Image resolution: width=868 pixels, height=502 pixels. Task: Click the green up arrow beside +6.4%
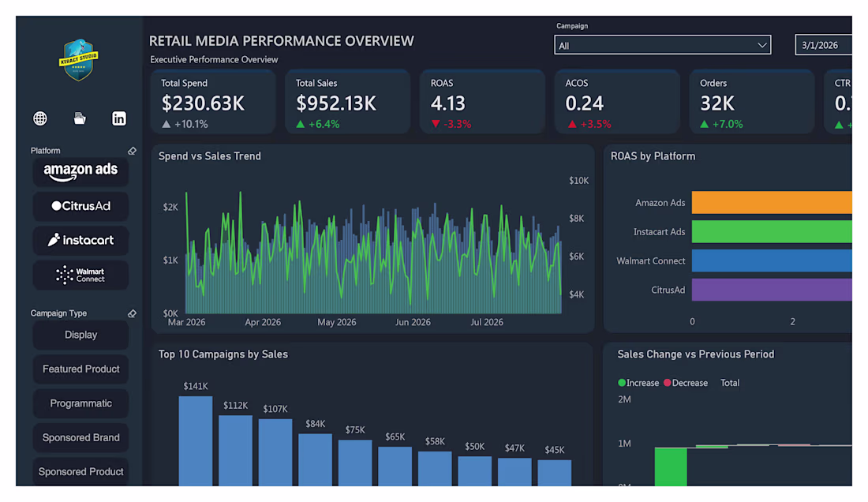click(301, 124)
